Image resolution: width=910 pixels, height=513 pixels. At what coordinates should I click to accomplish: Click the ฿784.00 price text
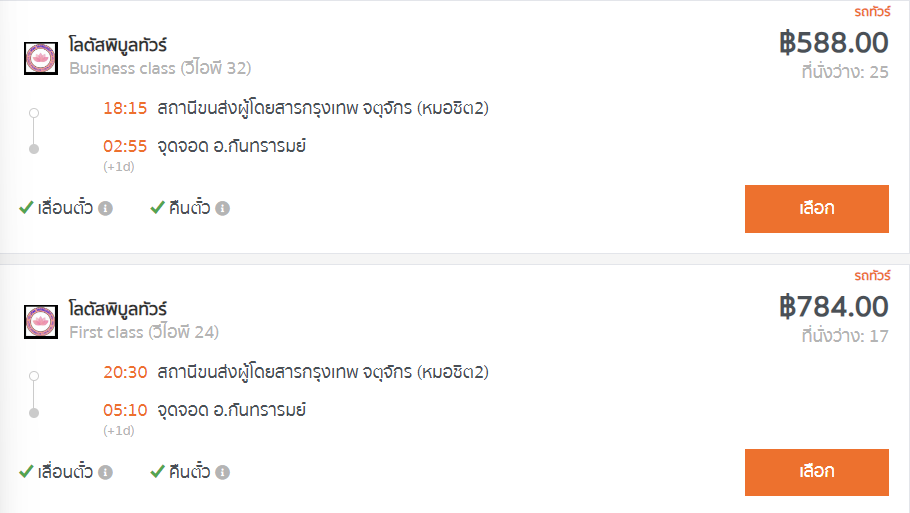pyautogui.click(x=833, y=306)
